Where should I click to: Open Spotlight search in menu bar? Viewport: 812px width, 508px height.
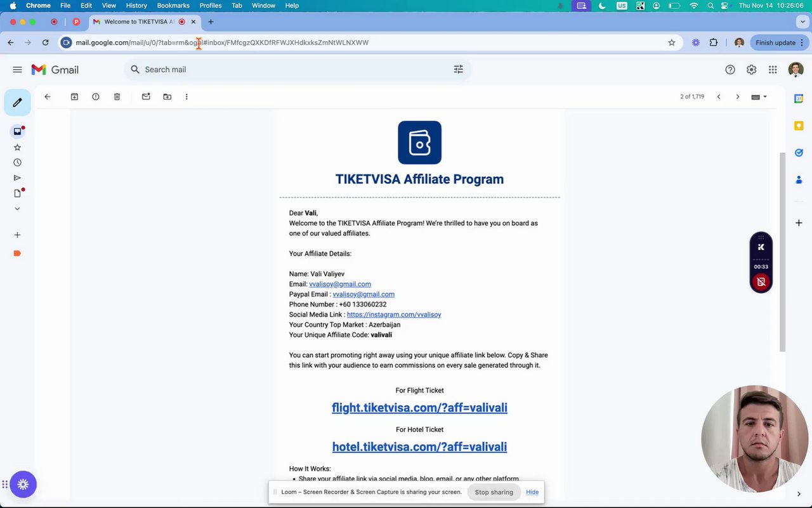710,5
